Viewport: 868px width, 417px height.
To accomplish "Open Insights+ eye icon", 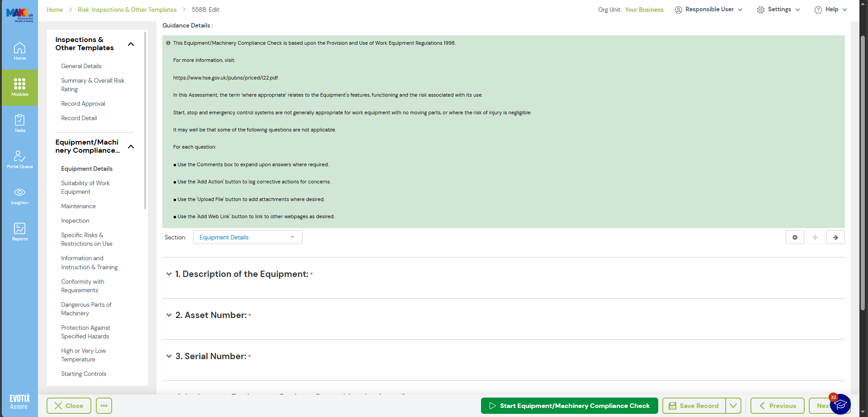I will [x=19, y=196].
